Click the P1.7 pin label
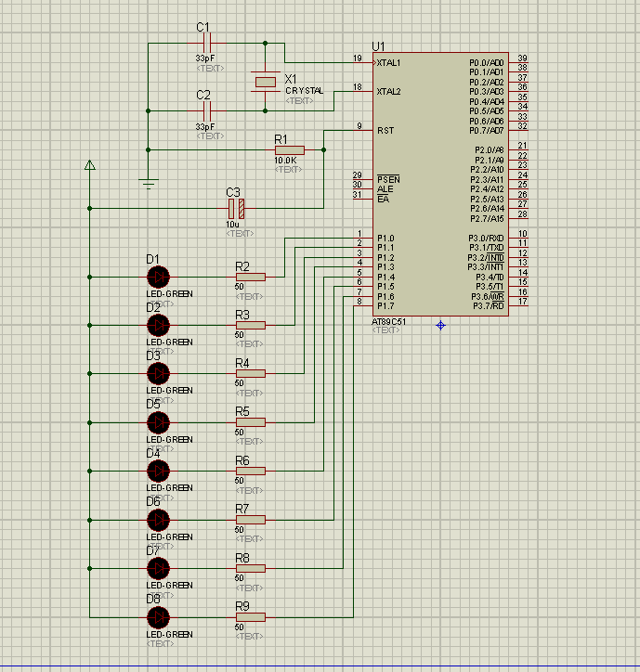Viewport: 640px width, 672px height. coord(385,306)
